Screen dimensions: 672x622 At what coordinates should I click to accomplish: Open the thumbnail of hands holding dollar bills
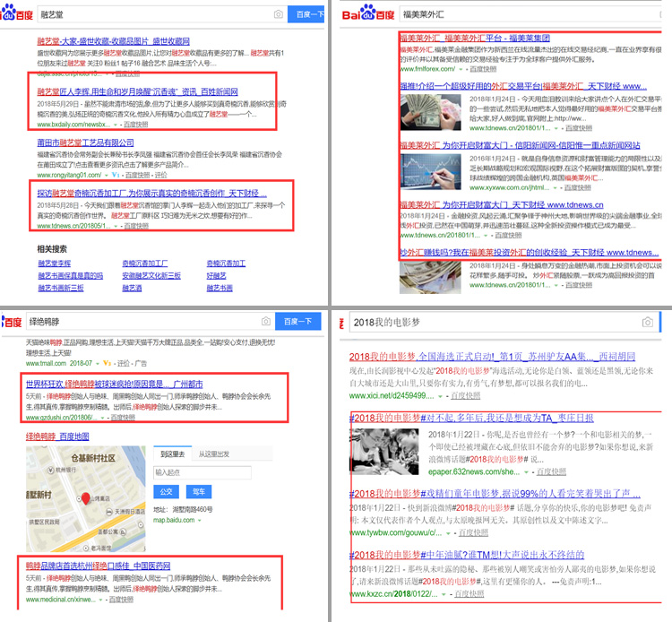[430, 112]
